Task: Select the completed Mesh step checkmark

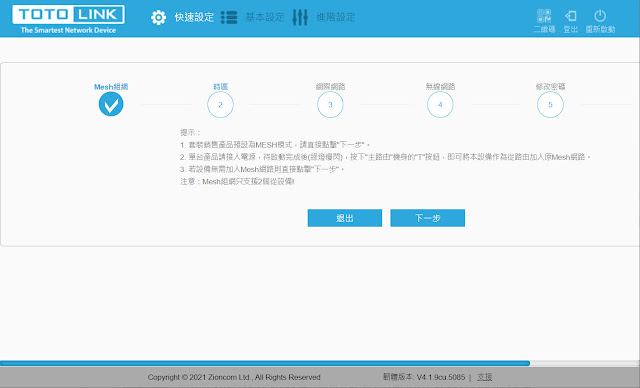Action: coord(111,104)
